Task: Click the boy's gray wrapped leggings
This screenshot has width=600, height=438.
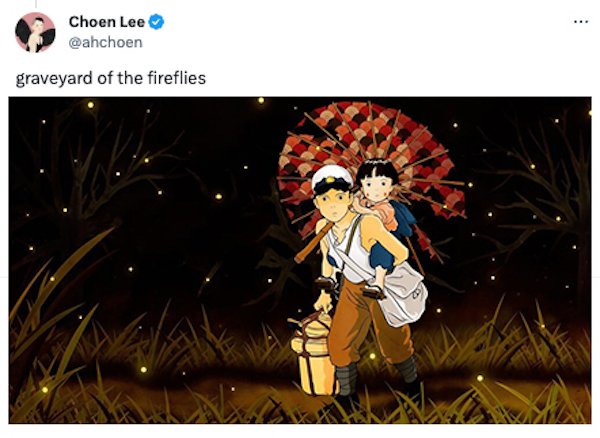Action: click(x=347, y=379)
